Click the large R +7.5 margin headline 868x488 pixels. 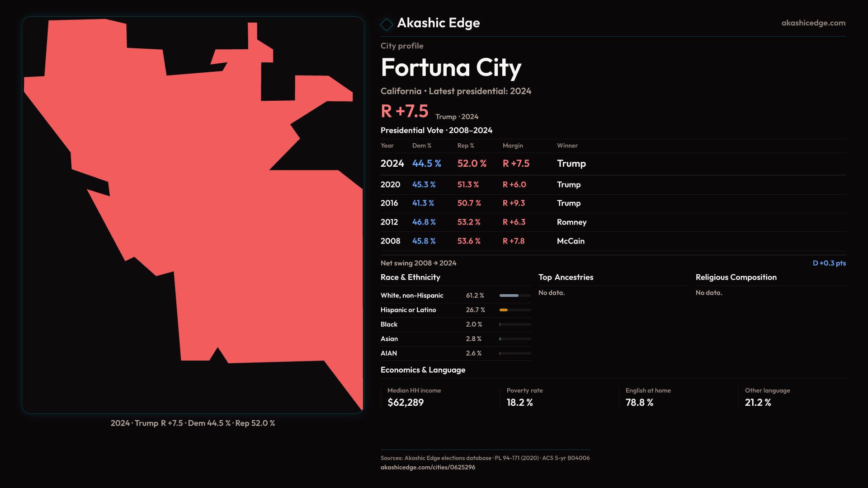point(405,111)
